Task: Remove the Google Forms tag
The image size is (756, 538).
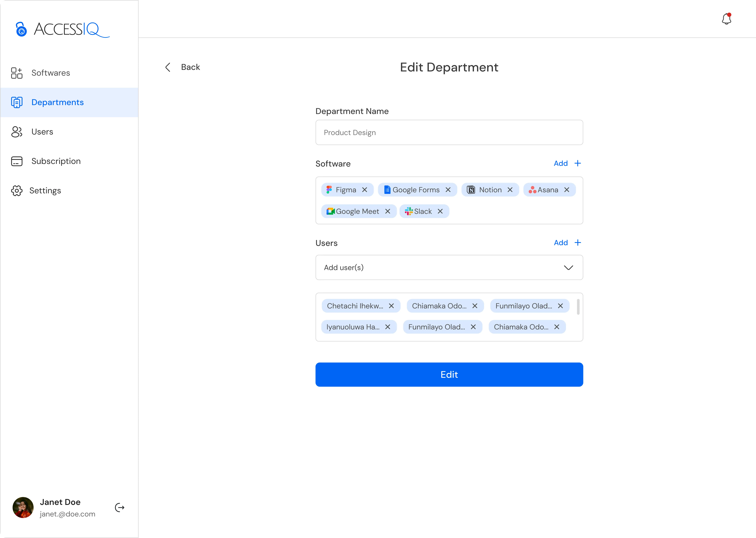Action: (448, 190)
